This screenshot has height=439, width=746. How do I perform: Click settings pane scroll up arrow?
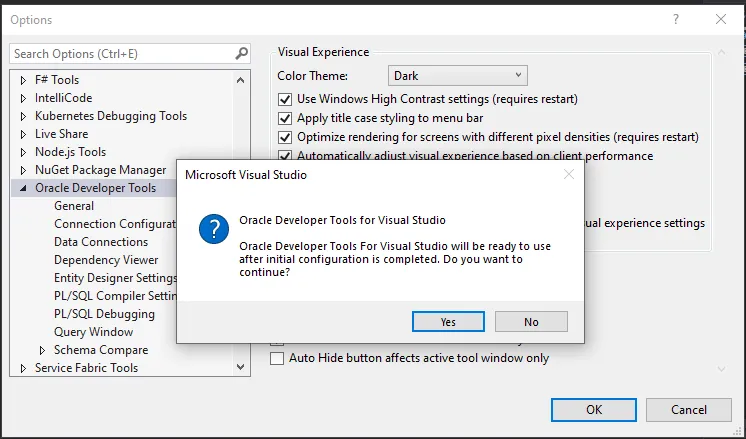pos(721,52)
